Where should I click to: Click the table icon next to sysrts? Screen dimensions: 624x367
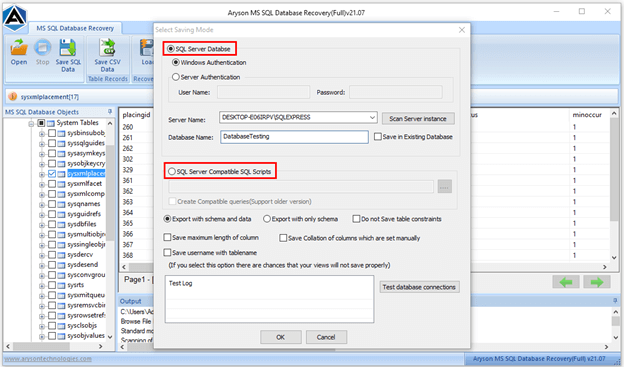click(61, 285)
